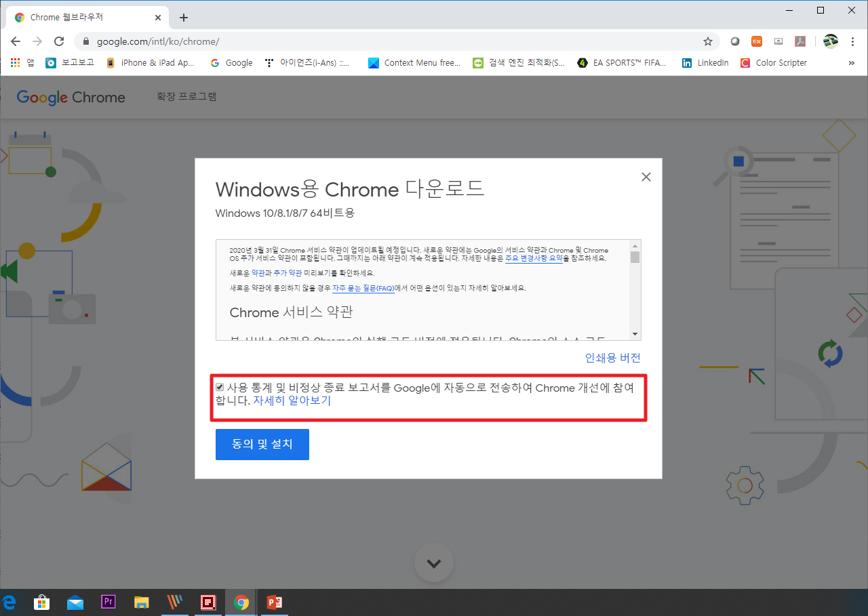This screenshot has width=868, height=616.
Task: Open the 아이언즈(i-Ans) bookmark
Action: point(307,62)
